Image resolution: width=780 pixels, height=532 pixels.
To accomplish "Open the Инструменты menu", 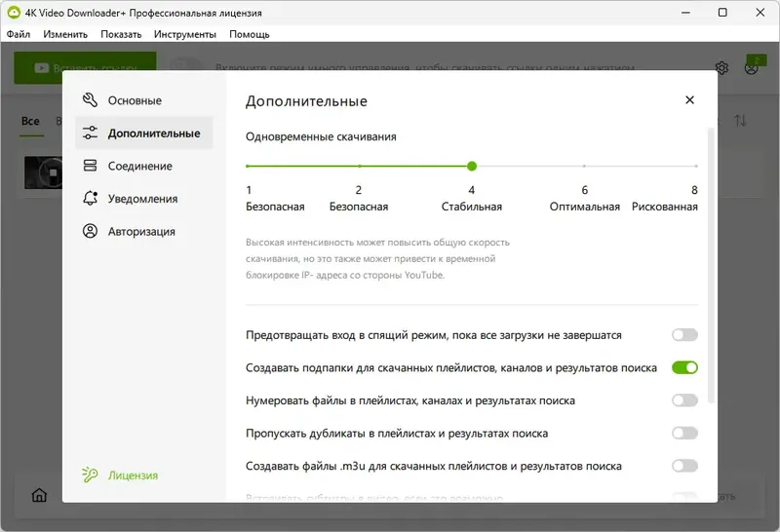I will pyautogui.click(x=185, y=34).
